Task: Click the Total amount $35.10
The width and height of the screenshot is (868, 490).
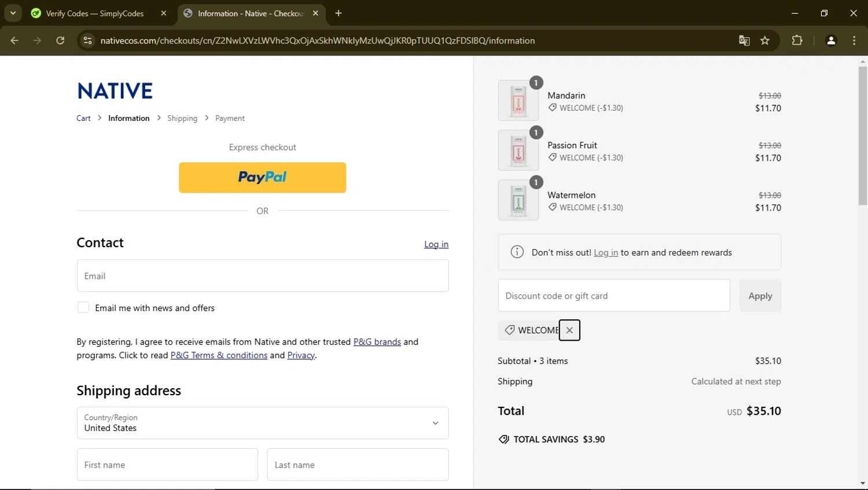Action: 763,411
